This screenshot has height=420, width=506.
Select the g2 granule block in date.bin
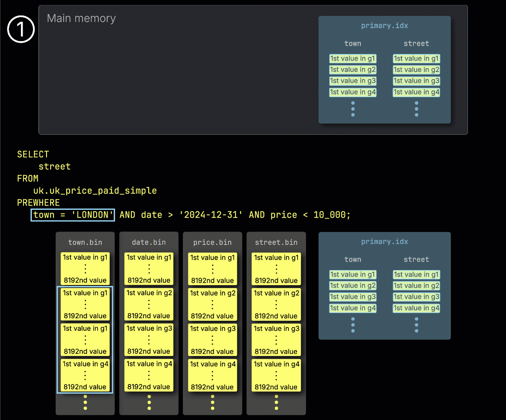coord(149,304)
